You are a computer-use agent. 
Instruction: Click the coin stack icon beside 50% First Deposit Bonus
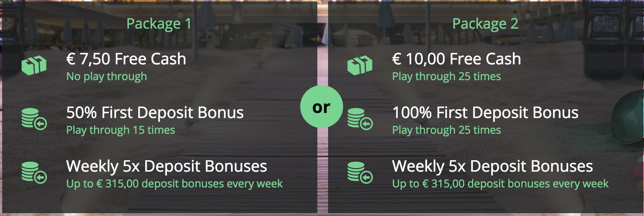click(34, 119)
